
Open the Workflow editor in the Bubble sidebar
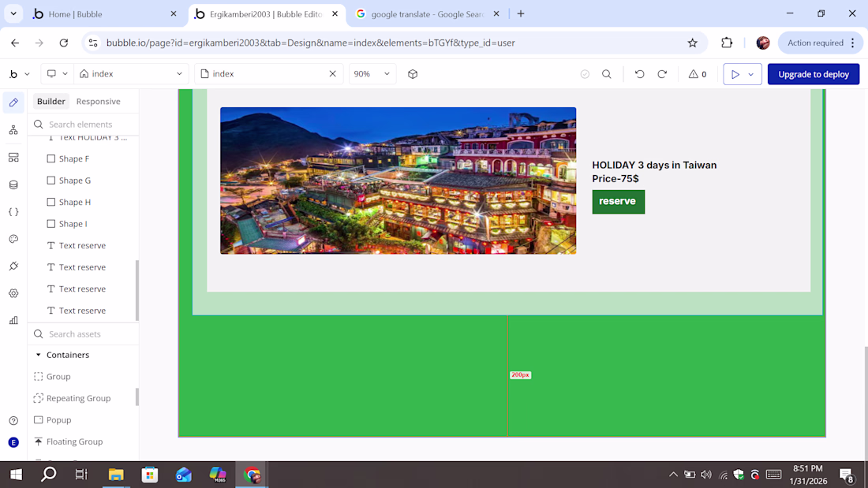[x=13, y=129]
